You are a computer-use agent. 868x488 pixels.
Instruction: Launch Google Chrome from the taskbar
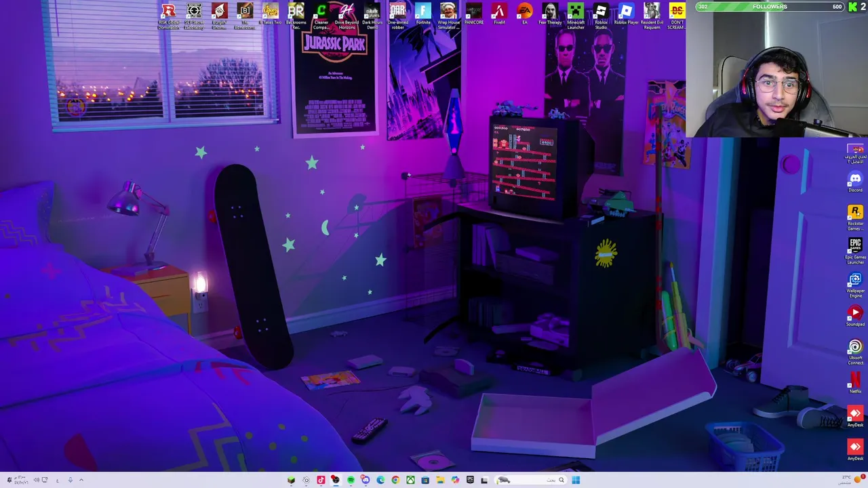pos(395,480)
